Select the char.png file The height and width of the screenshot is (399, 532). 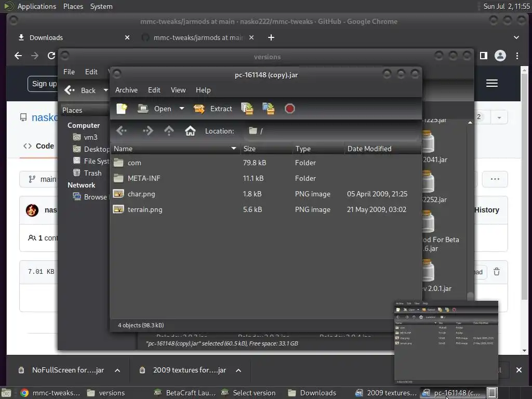click(x=265, y=194)
